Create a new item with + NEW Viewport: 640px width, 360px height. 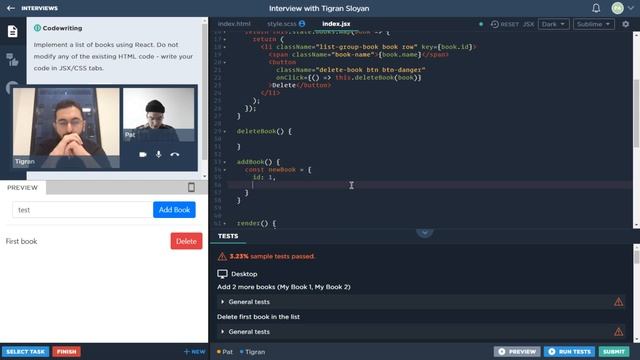[194, 351]
